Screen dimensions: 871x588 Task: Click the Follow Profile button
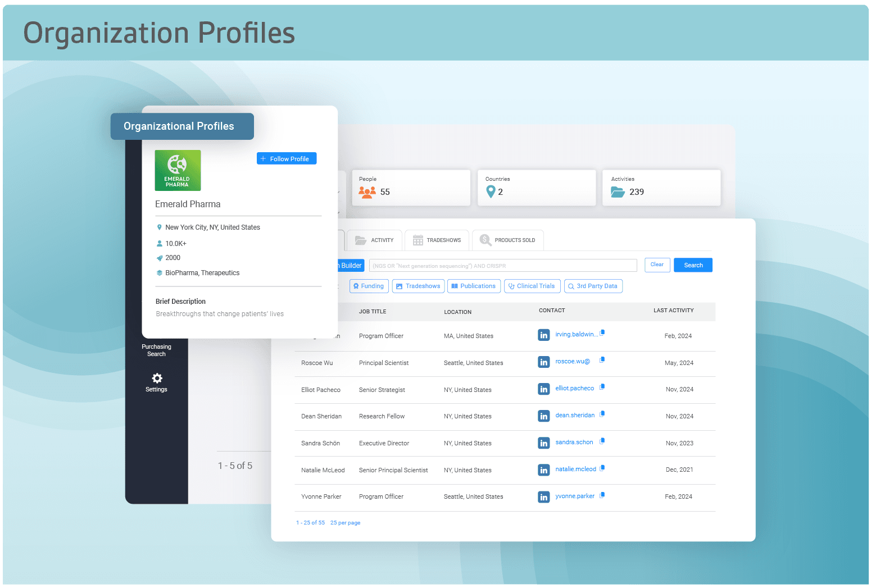coord(287,158)
